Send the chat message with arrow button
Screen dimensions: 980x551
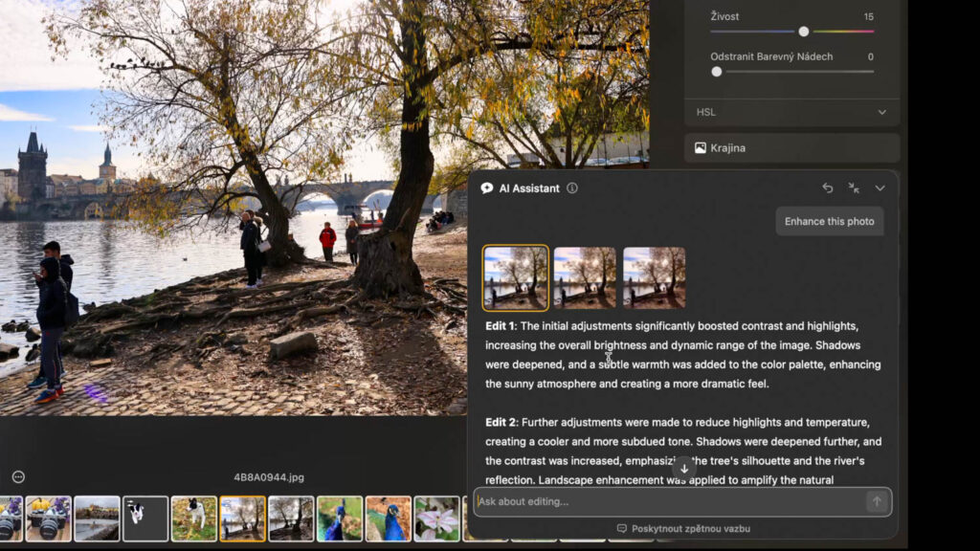click(x=877, y=501)
